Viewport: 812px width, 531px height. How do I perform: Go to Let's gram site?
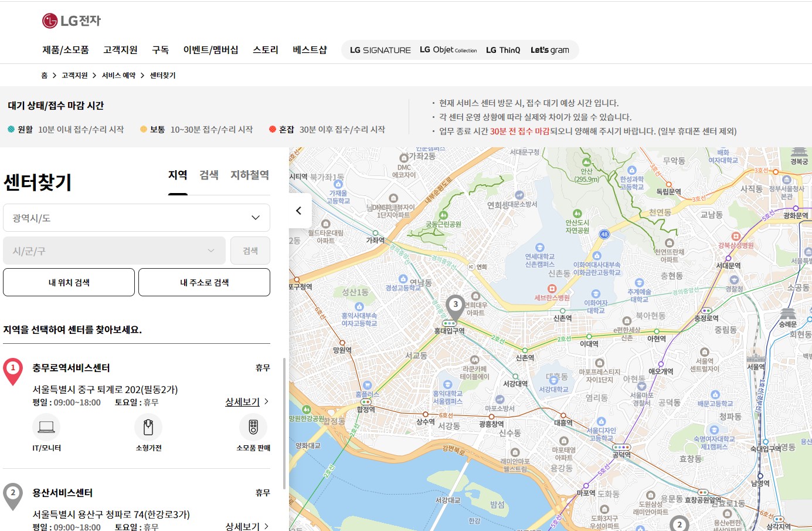[550, 50]
